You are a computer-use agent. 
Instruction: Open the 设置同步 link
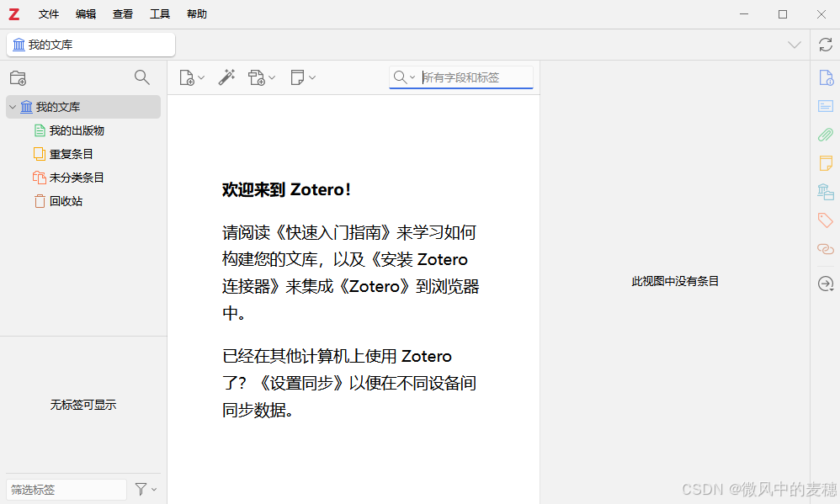(301, 384)
